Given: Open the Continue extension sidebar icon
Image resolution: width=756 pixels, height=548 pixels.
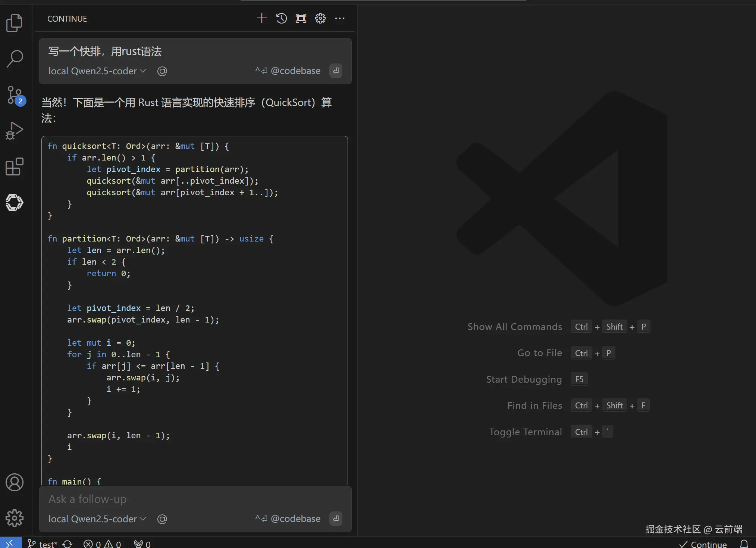Looking at the screenshot, I should click(x=15, y=202).
